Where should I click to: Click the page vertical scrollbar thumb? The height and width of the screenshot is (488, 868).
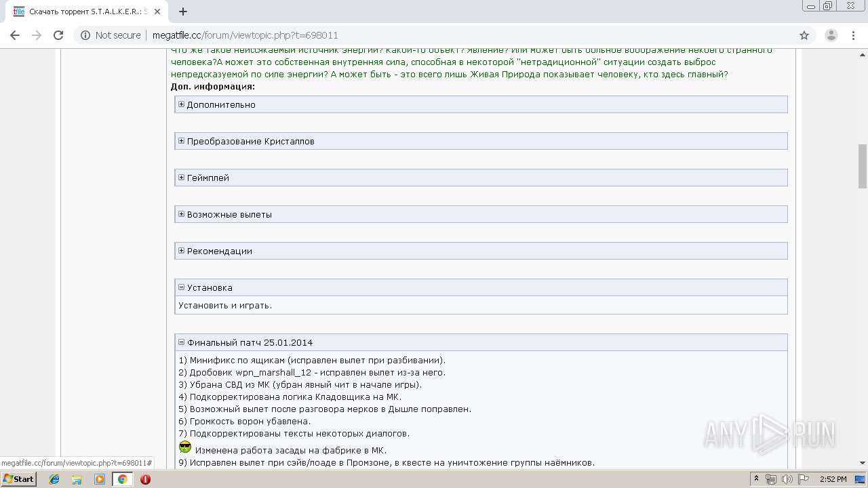pos(863,166)
